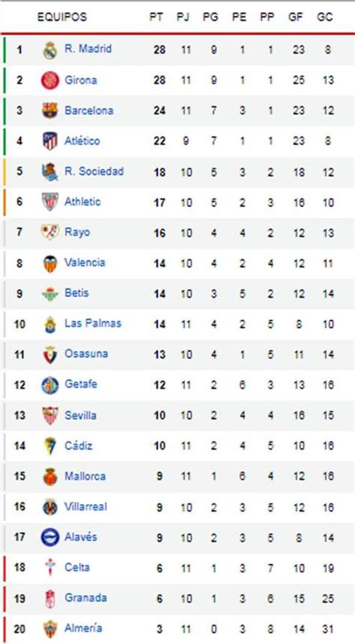Viewport: 355px width, 644px height.
Task: Click the Girona club crest
Action: click(x=50, y=80)
